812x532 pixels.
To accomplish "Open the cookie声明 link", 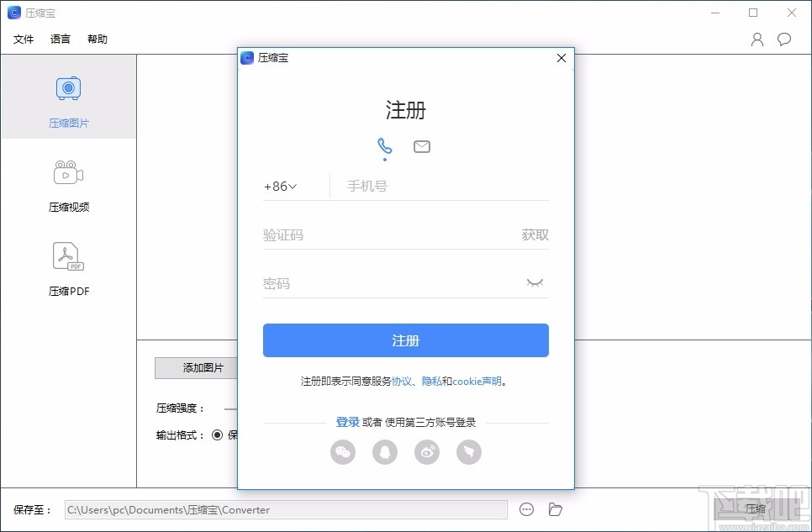I will tap(477, 382).
